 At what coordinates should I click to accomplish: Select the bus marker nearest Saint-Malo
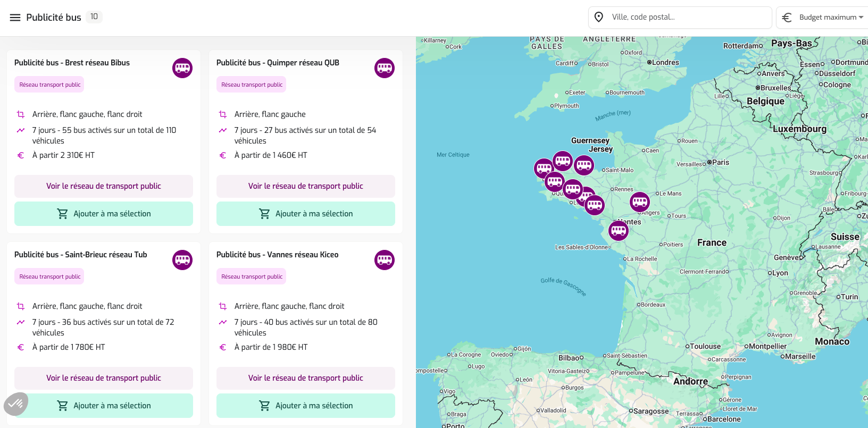[584, 165]
